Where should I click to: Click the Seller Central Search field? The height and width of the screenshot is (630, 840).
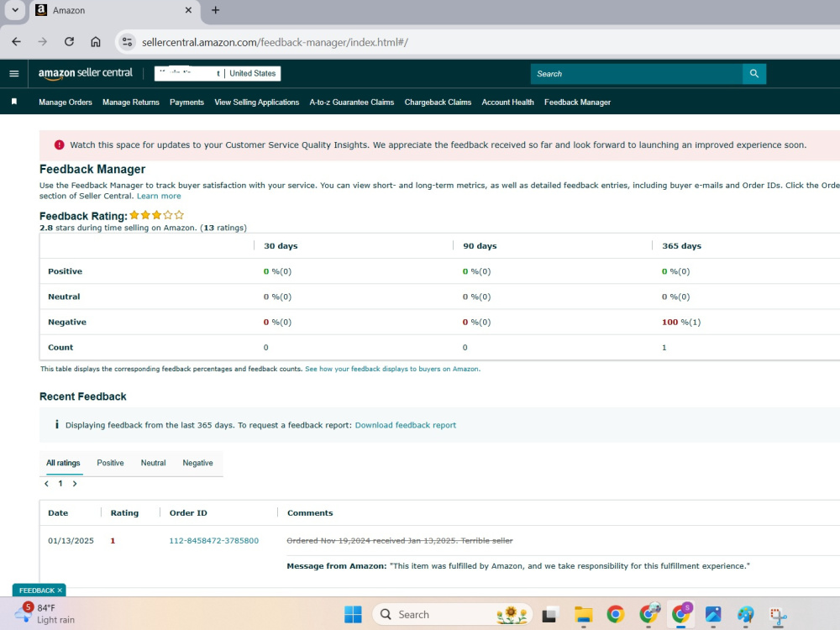(x=637, y=74)
